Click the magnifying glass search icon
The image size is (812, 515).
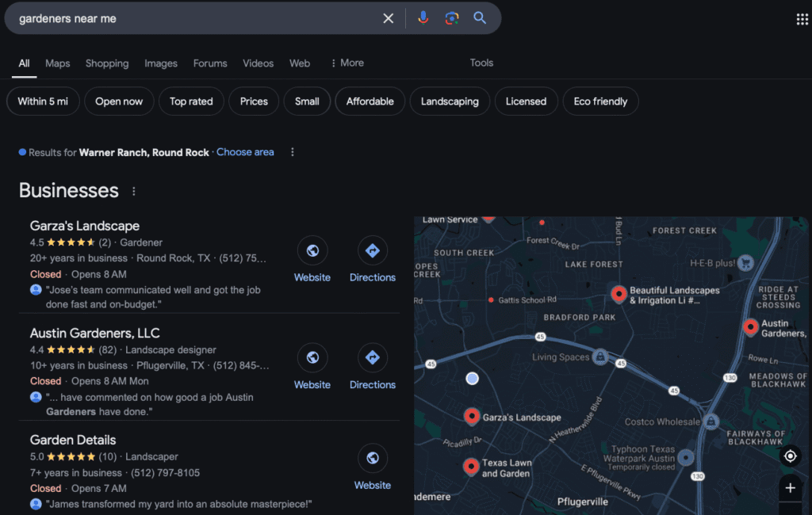point(480,18)
